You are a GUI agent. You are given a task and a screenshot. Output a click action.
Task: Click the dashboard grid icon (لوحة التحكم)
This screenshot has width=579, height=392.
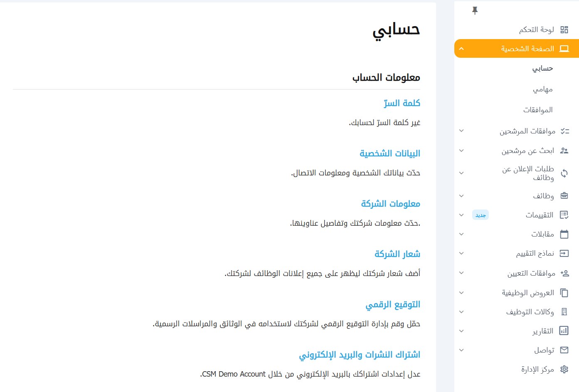(x=564, y=30)
